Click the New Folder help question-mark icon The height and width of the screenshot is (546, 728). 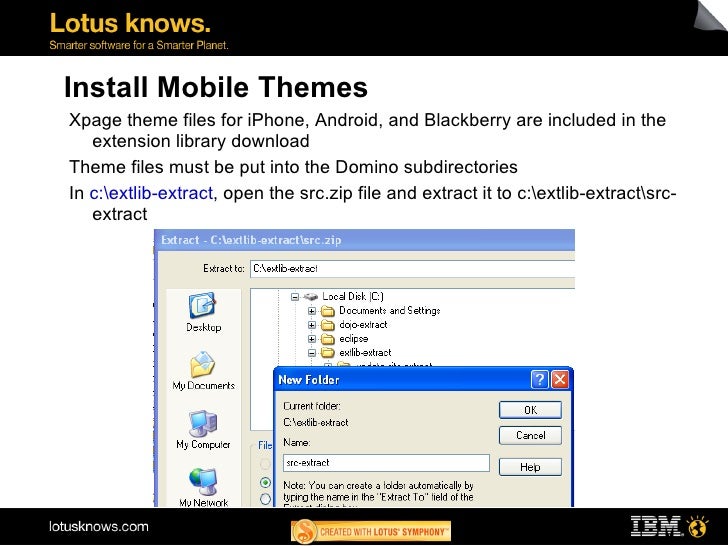(540, 380)
